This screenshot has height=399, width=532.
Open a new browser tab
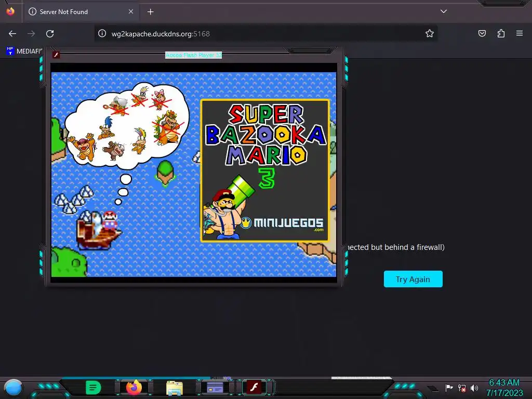150,12
